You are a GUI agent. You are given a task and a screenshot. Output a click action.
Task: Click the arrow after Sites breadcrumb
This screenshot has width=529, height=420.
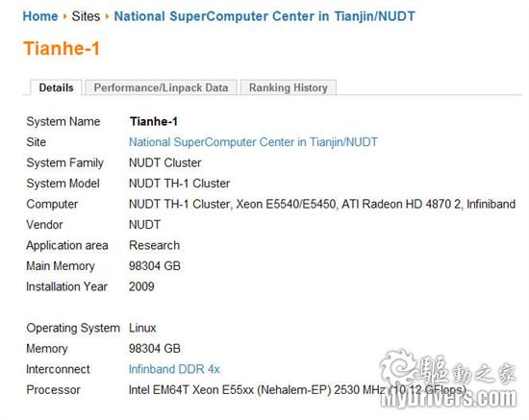pos(108,16)
